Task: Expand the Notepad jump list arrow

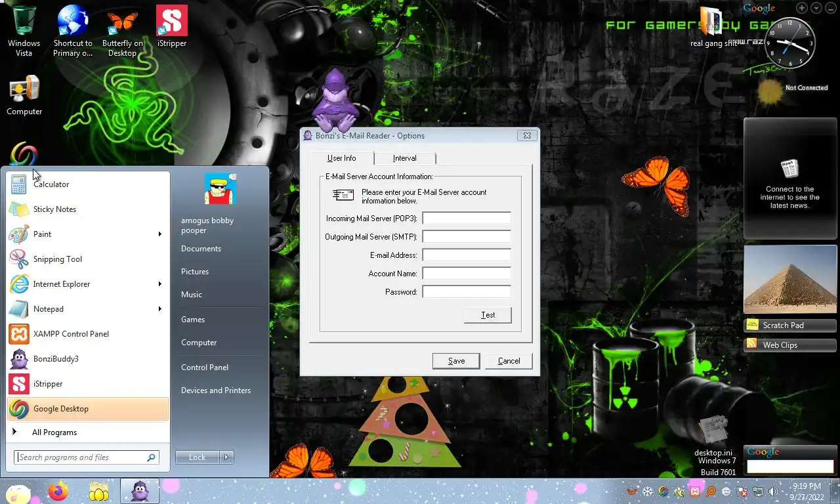Action: (159, 309)
